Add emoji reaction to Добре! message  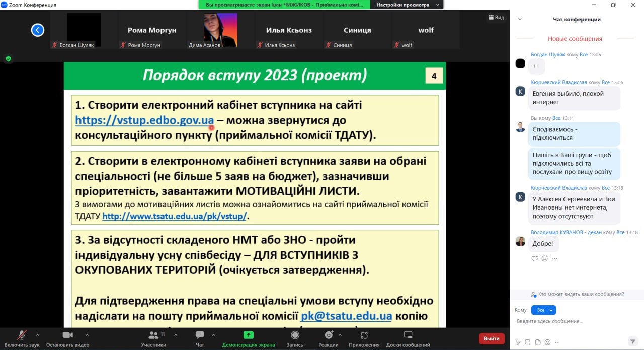(x=545, y=258)
